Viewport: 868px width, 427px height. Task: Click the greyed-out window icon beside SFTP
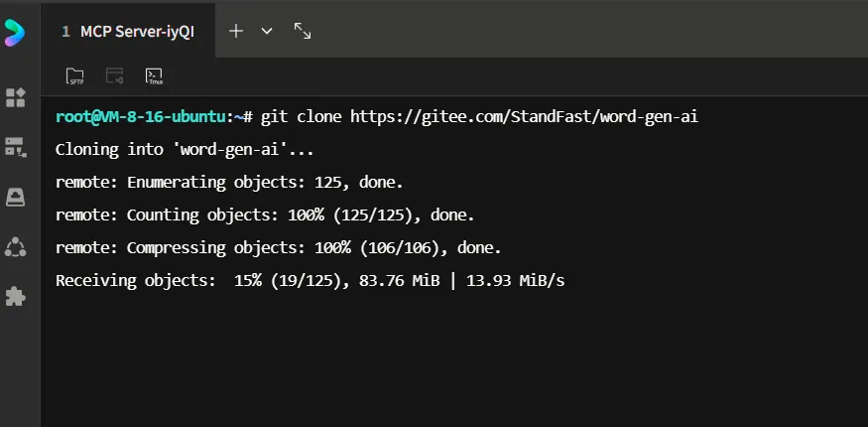click(115, 75)
